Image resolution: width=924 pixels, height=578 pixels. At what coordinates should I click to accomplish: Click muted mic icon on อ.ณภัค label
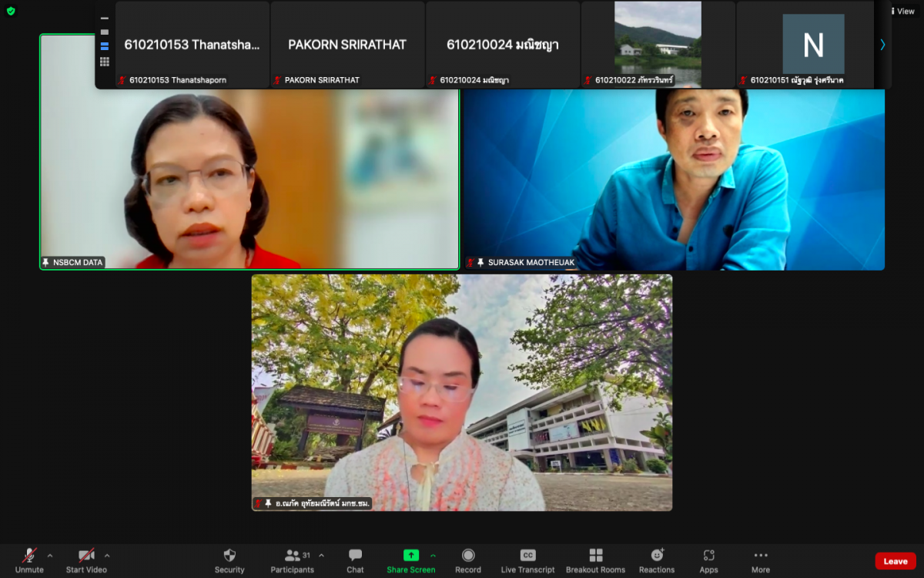[x=259, y=503]
